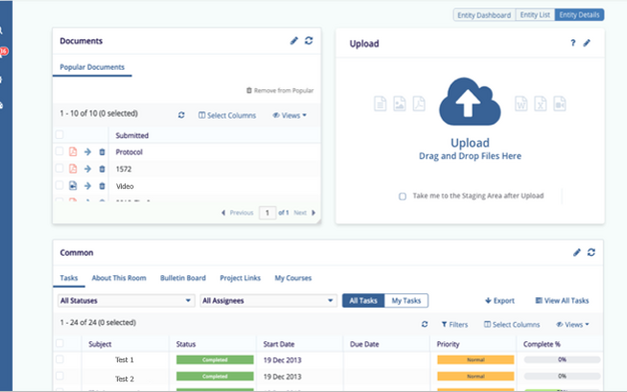Open the All Assignees dropdown
The height and width of the screenshot is (392, 627).
pyautogui.click(x=268, y=300)
